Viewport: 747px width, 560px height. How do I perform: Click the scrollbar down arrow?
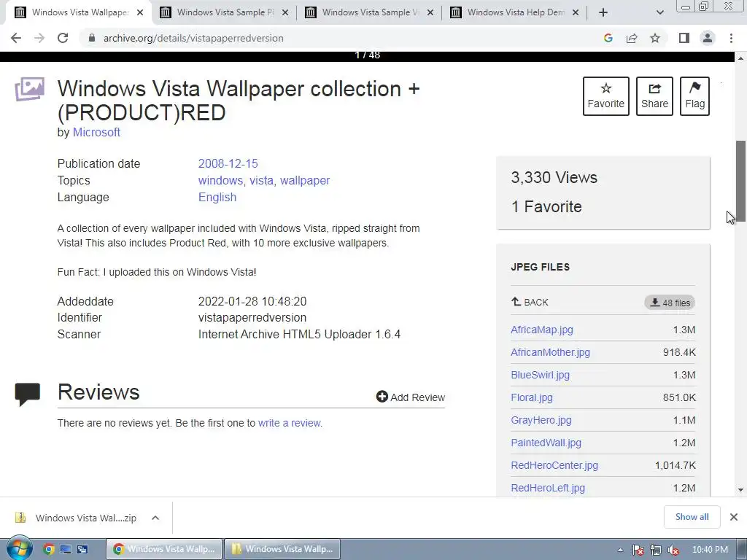[x=741, y=490]
